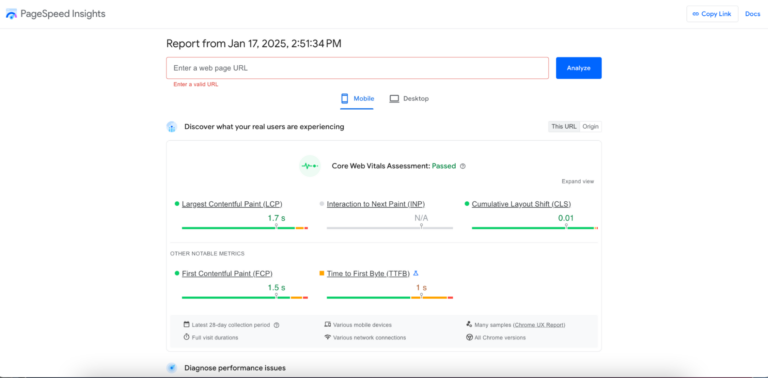Click the OTHER NOTABLE METRICS label
The width and height of the screenshot is (768, 378).
click(x=207, y=254)
